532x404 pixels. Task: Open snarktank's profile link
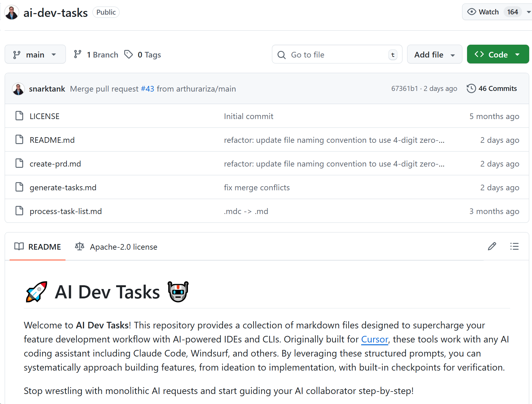click(x=47, y=89)
